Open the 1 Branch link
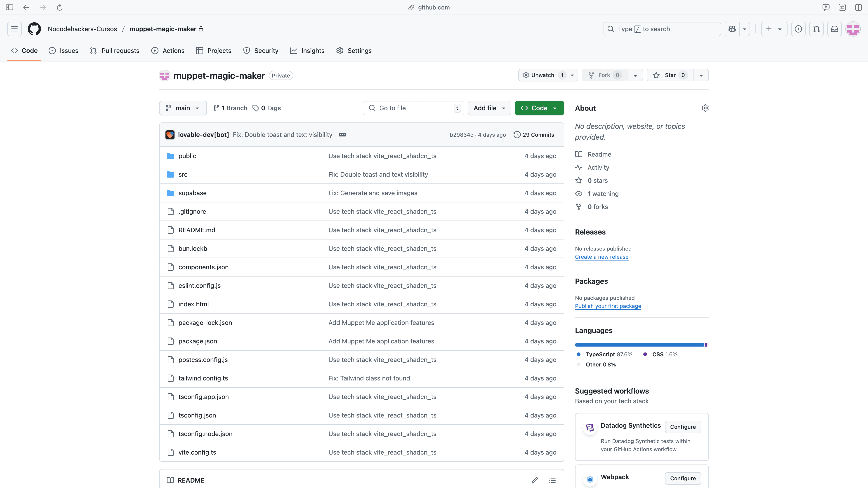This screenshot has width=868, height=488. [x=230, y=108]
